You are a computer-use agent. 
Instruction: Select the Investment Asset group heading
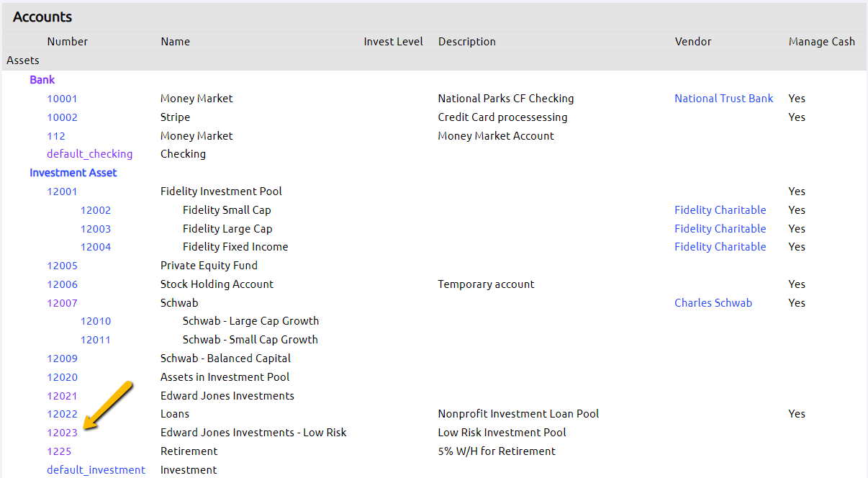(73, 172)
